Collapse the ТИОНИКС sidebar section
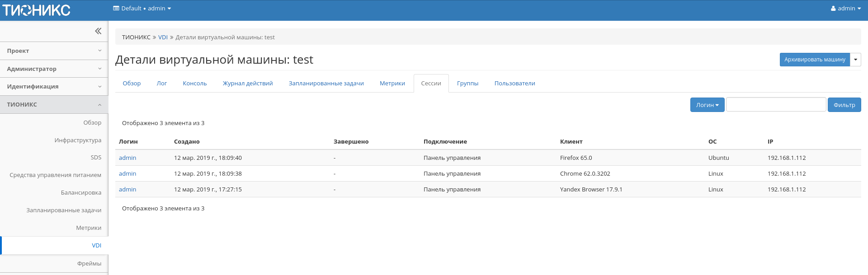 tap(54, 105)
